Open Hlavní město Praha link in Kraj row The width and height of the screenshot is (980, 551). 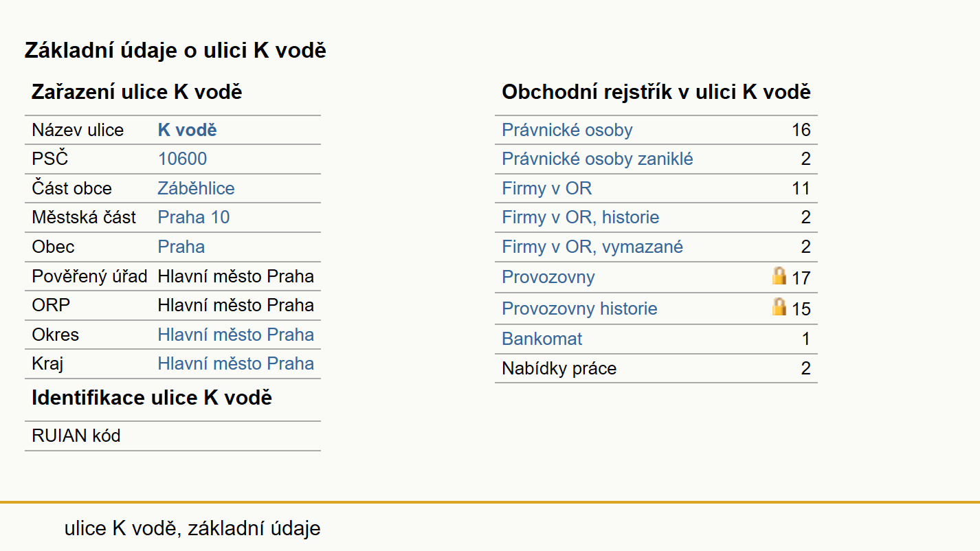tap(236, 363)
